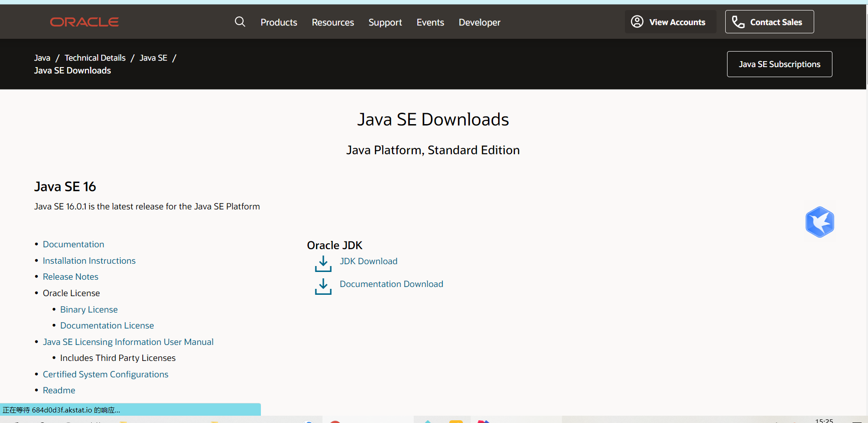The width and height of the screenshot is (868, 423).
Task: Open the Binary License link
Action: point(89,309)
